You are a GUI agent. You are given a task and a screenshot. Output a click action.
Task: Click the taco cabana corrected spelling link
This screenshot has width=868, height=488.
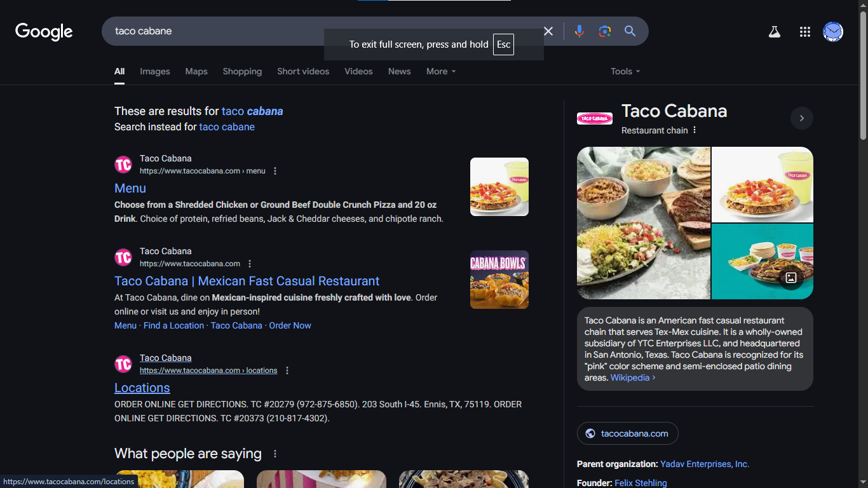point(252,111)
